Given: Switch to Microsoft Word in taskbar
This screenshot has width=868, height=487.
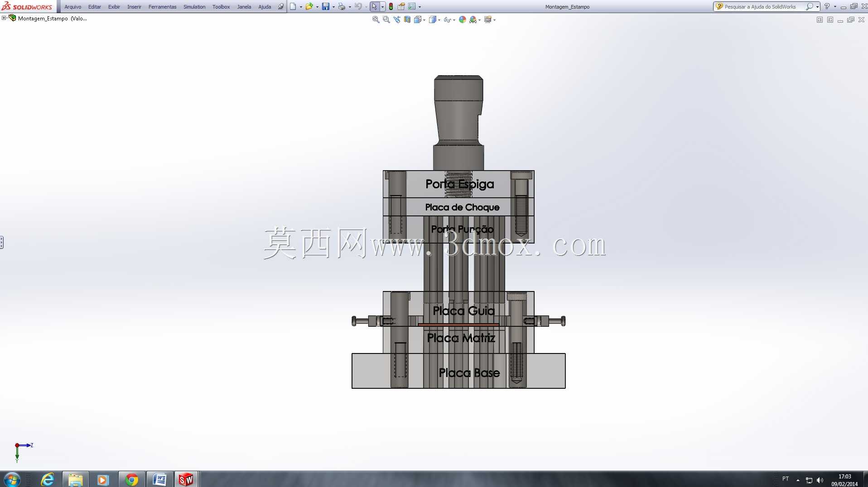Looking at the screenshot, I should [159, 479].
